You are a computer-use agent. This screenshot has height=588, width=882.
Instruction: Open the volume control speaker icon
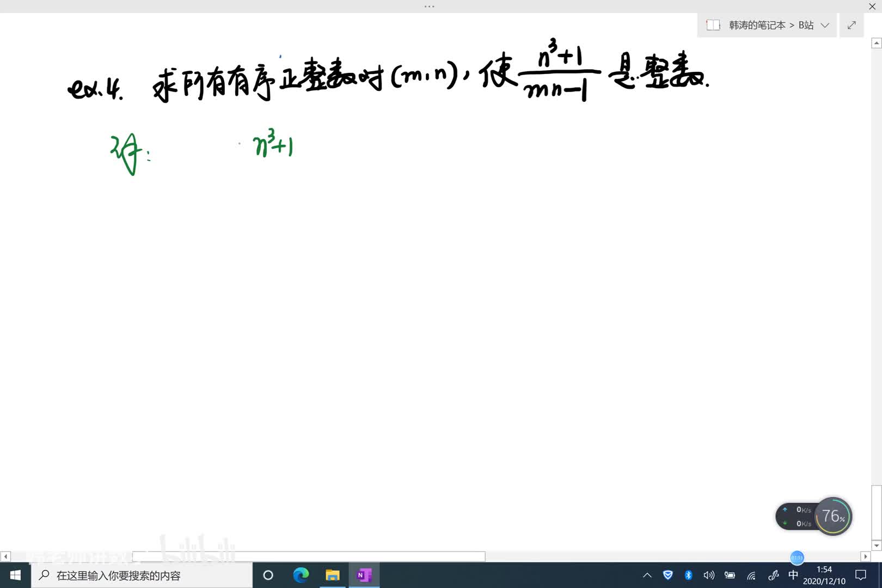click(x=708, y=575)
